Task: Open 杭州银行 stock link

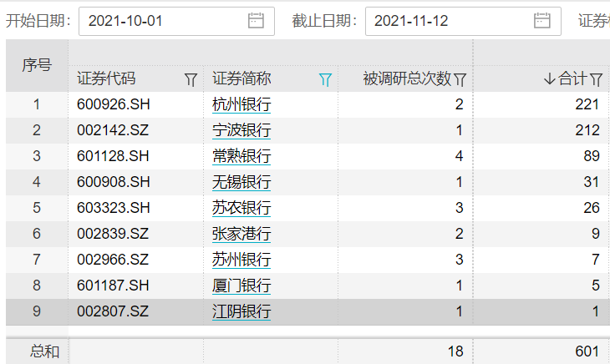Action: coord(241,104)
